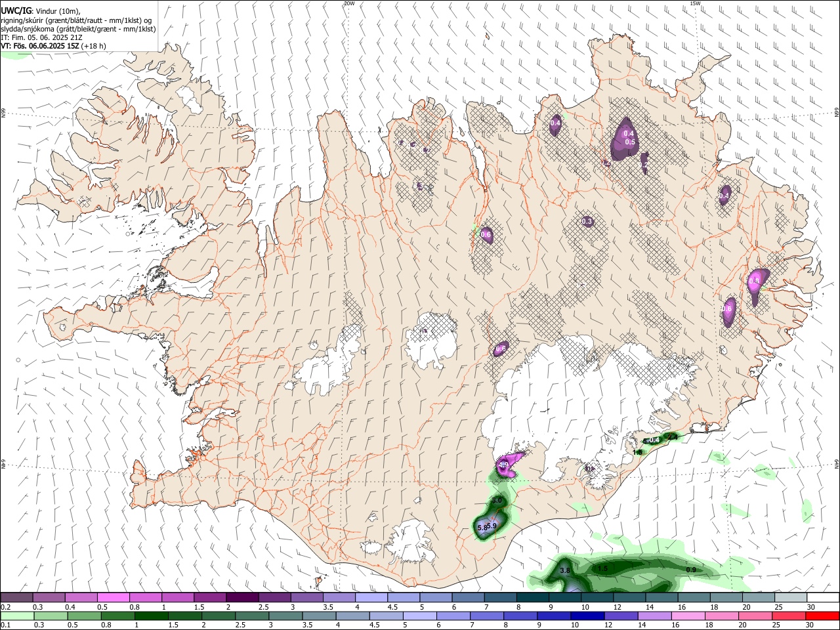The height and width of the screenshot is (630, 840).
Task: Click the 20W longitude label
Action: point(350,3)
